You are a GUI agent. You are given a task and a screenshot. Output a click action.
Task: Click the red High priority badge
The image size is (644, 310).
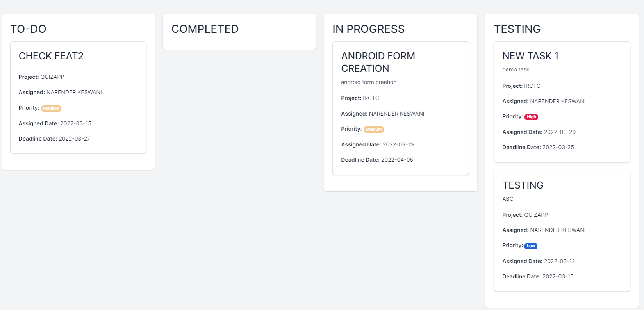coord(531,117)
